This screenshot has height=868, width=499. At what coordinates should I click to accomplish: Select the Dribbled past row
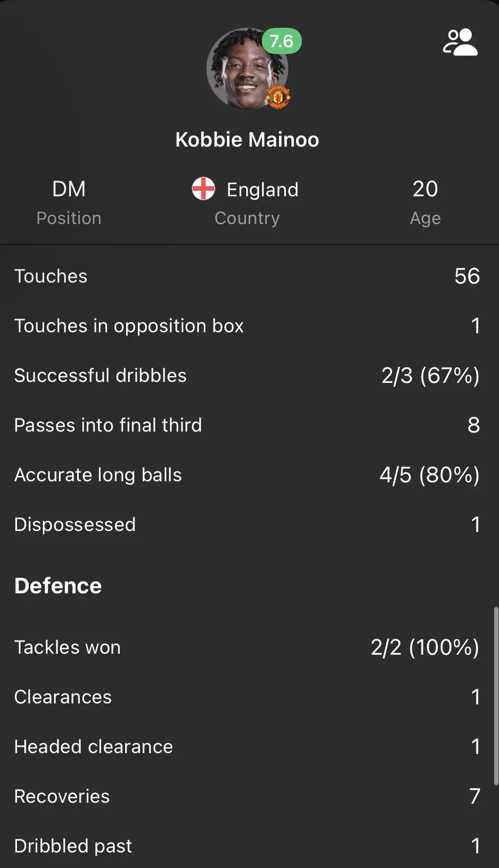[x=249, y=846]
